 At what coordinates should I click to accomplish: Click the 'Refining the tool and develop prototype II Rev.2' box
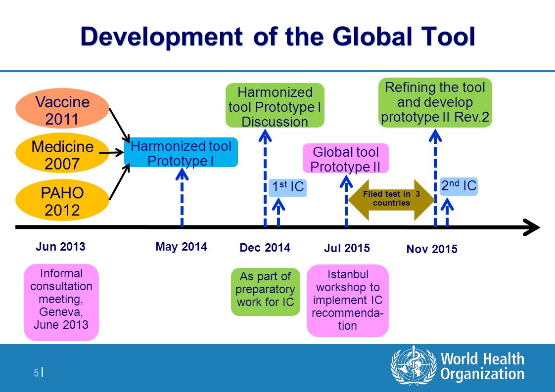point(435,103)
